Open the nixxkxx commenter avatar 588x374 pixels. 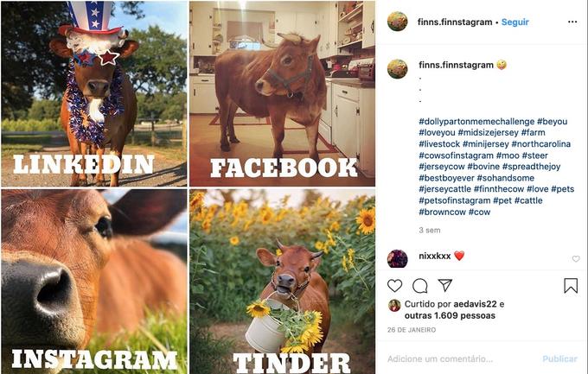click(398, 257)
